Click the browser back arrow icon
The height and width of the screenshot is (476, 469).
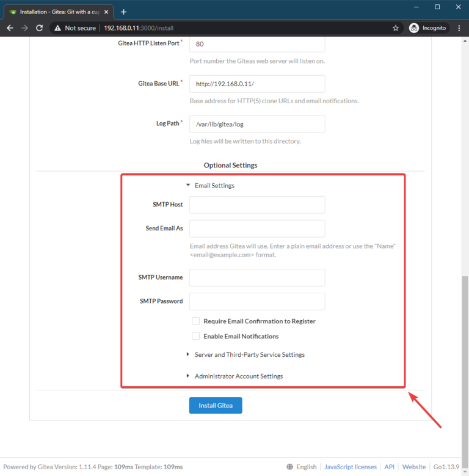tap(10, 28)
